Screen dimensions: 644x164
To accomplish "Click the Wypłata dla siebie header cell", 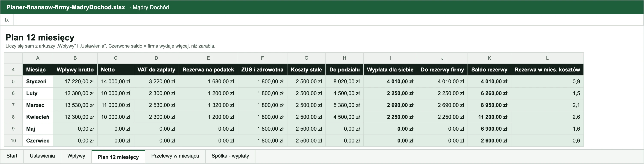I will pos(390,70).
